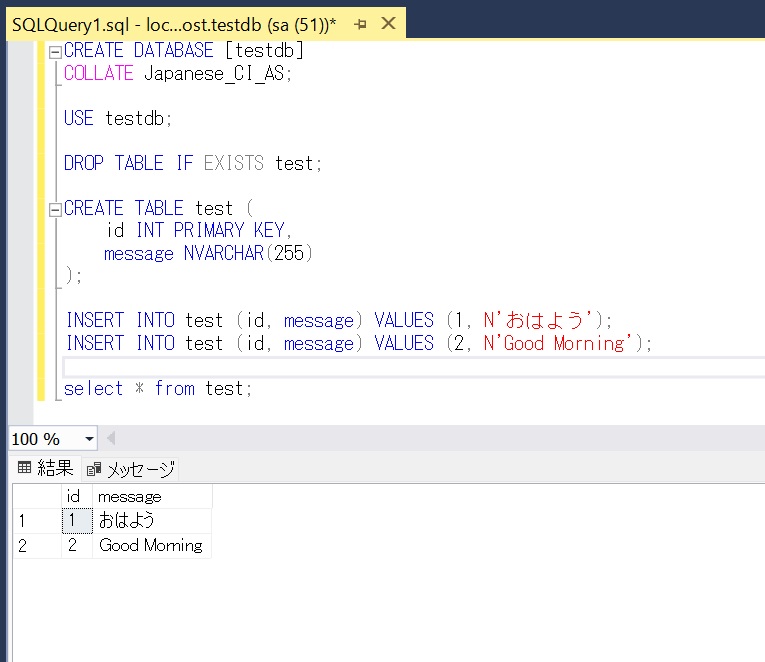Place cursor on the empty highlighted editor line
The height and width of the screenshot is (662, 765).
[x=414, y=367]
